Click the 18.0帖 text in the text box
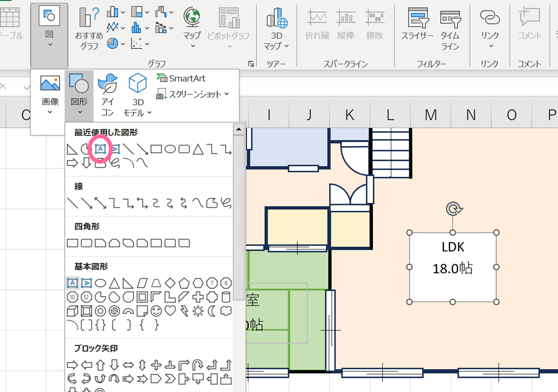 [x=453, y=268]
